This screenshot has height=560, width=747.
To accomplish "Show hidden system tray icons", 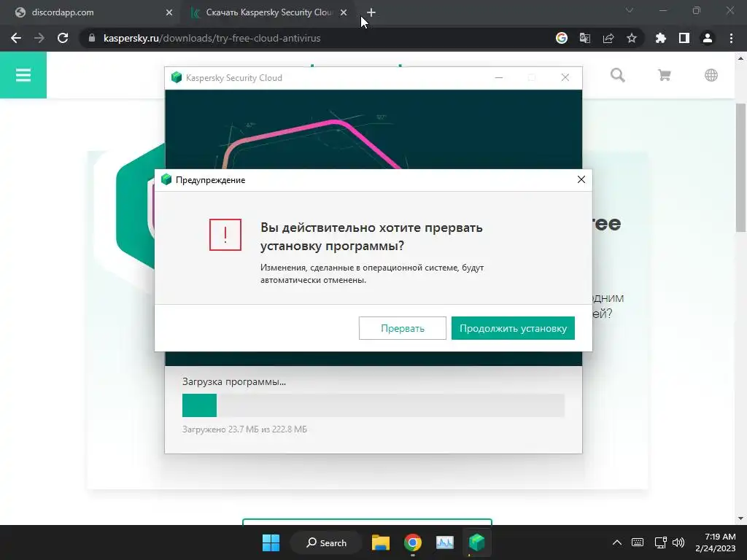I will coord(617,542).
